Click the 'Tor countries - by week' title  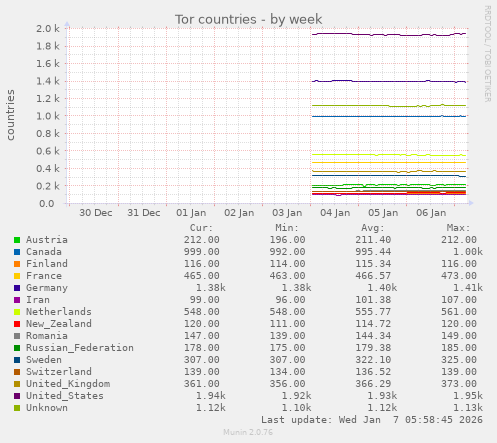click(x=249, y=19)
